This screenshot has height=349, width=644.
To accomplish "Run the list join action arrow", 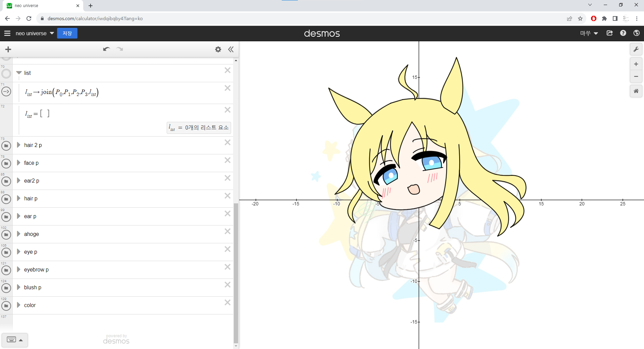I will pos(6,91).
